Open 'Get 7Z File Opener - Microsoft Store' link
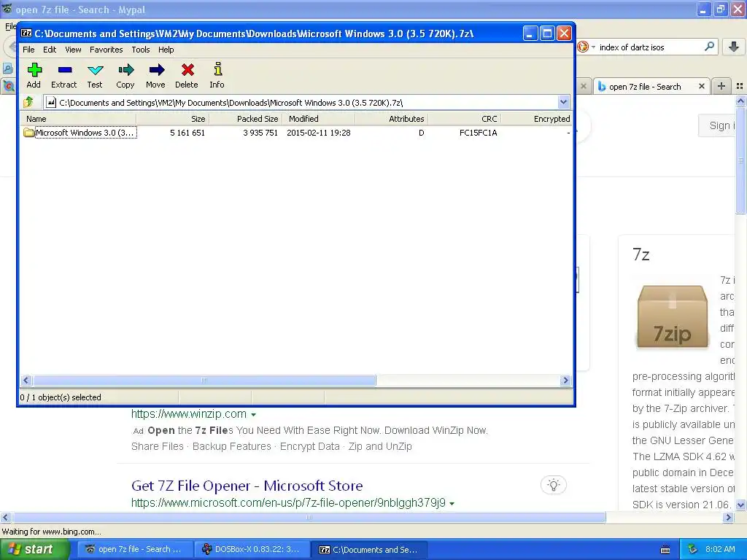 click(247, 486)
